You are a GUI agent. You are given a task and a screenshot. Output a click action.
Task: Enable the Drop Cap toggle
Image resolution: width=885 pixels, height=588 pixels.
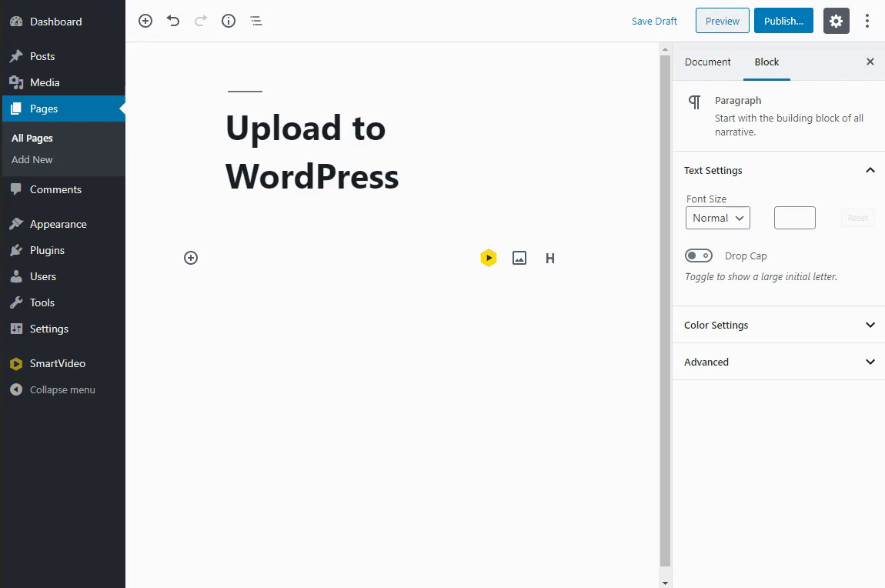[x=699, y=256]
